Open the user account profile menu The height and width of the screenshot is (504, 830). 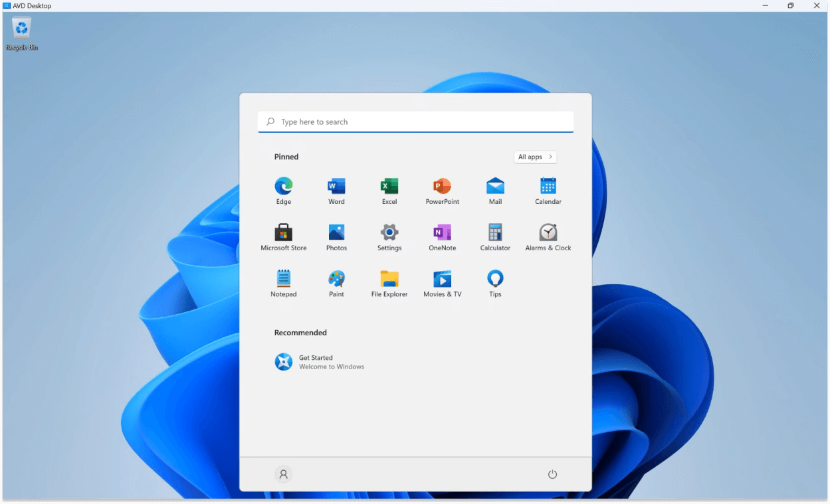(x=284, y=474)
